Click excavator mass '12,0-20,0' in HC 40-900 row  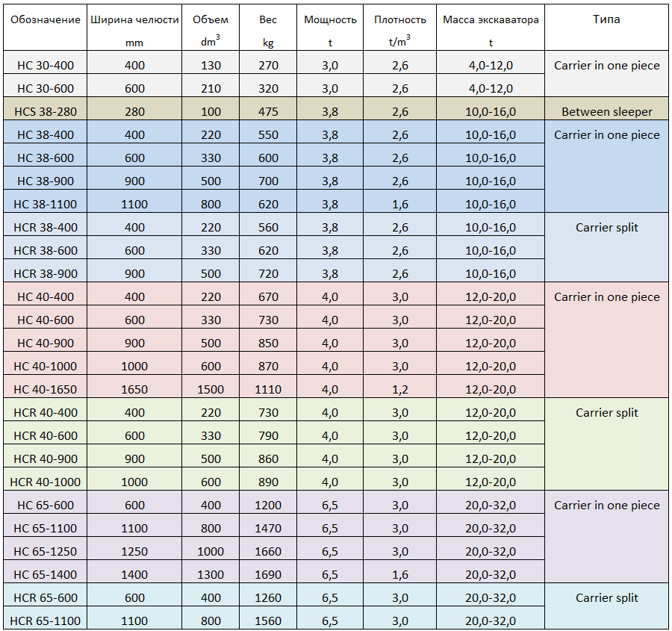(491, 343)
